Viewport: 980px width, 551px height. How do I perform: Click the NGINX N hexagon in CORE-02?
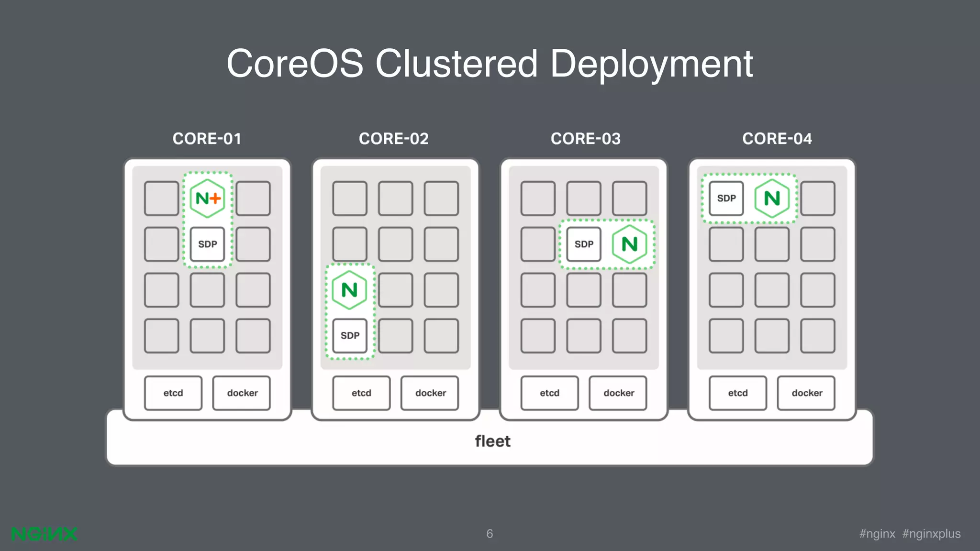coord(349,290)
